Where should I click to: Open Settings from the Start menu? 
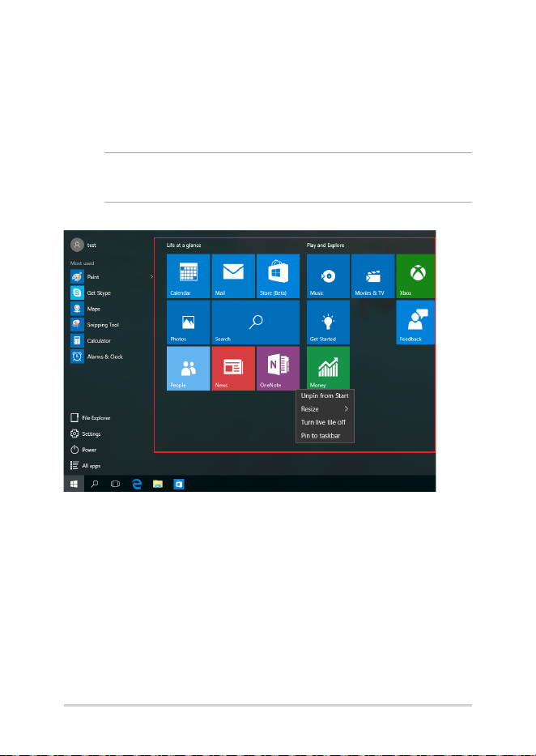pos(85,434)
